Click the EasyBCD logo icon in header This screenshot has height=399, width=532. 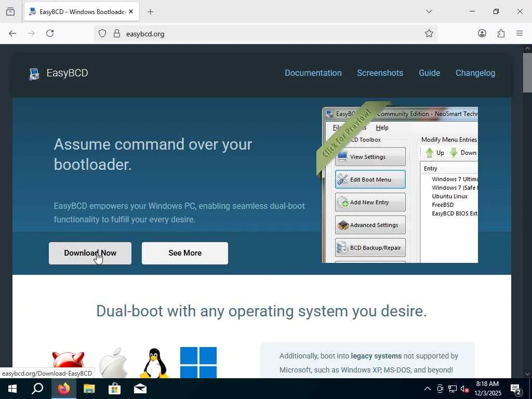pyautogui.click(x=34, y=74)
